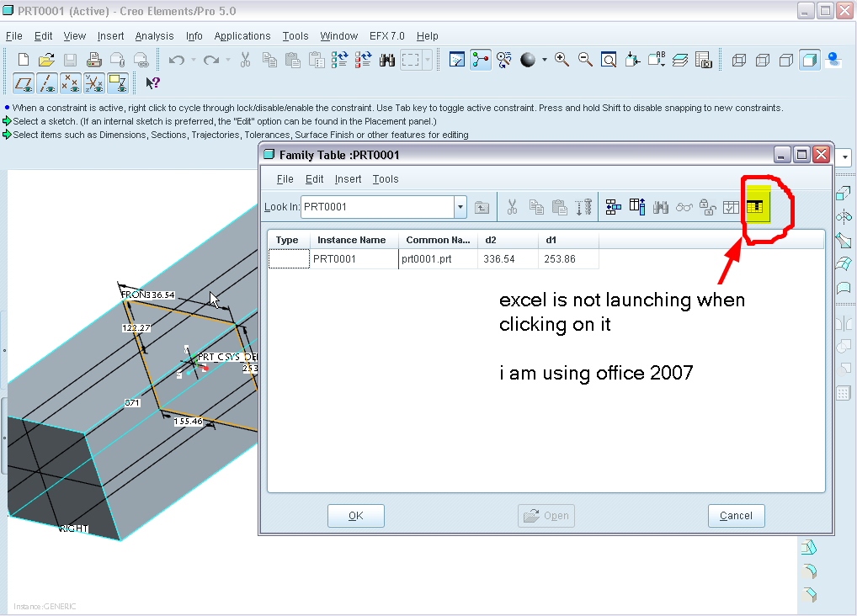Click the binoculars Find icon in main toolbar
The height and width of the screenshot is (616, 857).
point(387,60)
